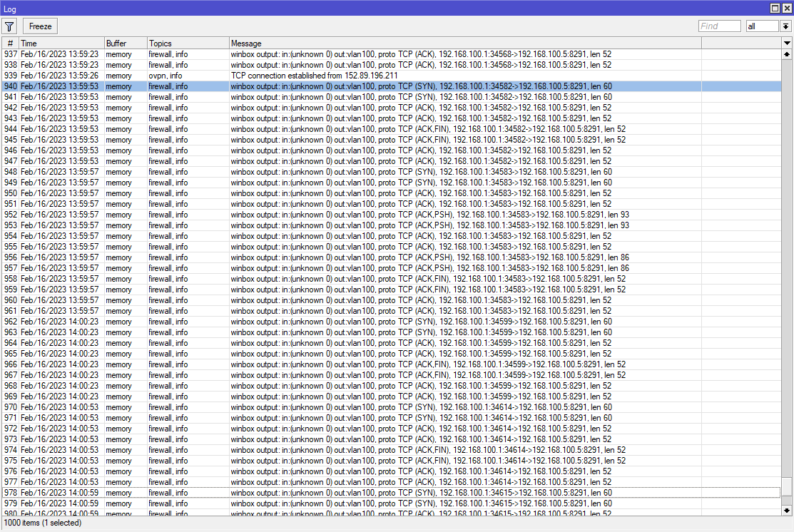Focus the Find search field

pos(719,26)
